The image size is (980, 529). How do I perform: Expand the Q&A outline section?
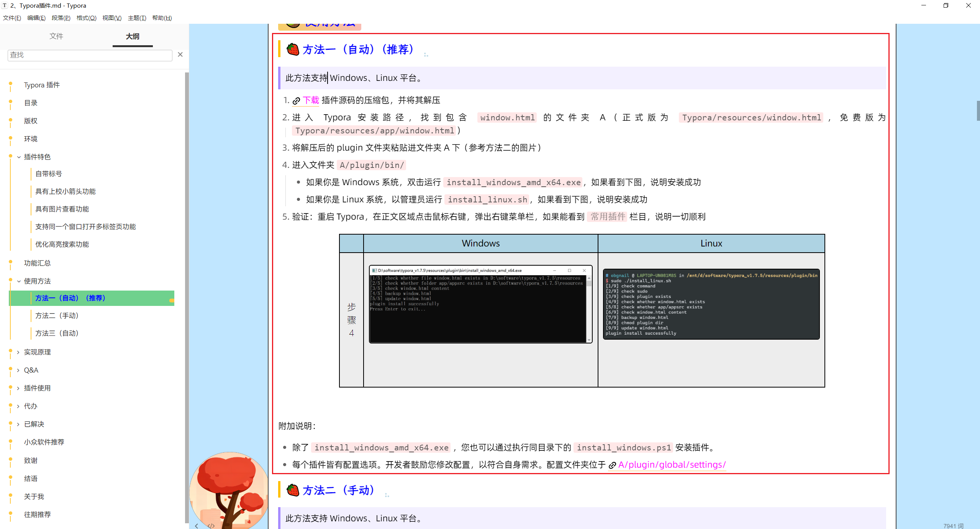pos(18,370)
